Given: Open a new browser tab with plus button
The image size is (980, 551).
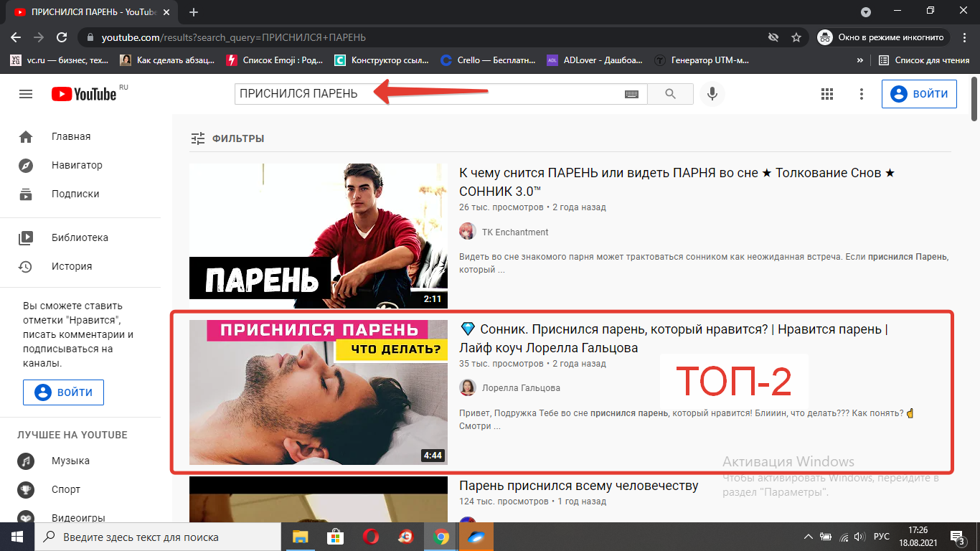Looking at the screenshot, I should (x=193, y=12).
